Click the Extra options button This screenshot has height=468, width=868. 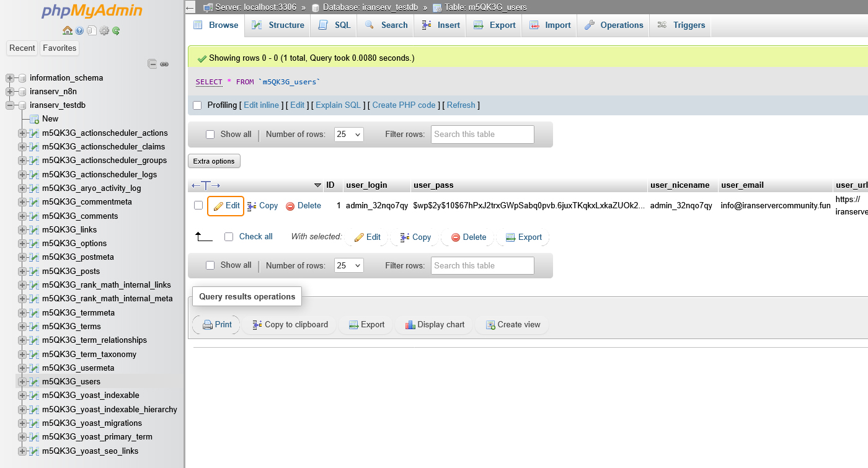coord(214,161)
